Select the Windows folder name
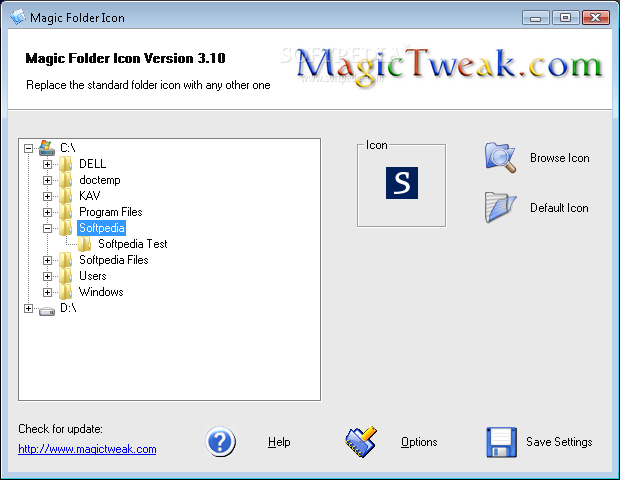The image size is (620, 480). [x=101, y=292]
